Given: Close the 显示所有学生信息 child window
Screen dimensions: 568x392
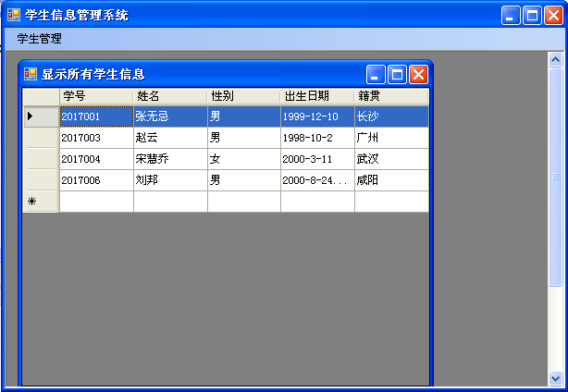Looking at the screenshot, I should pyautogui.click(x=418, y=75).
